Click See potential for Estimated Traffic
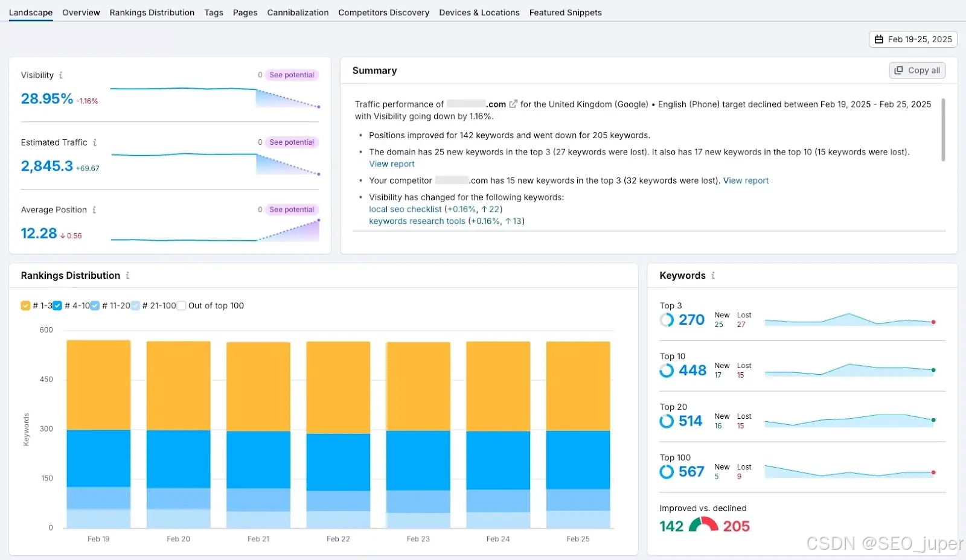This screenshot has height=560, width=966. coord(292,142)
